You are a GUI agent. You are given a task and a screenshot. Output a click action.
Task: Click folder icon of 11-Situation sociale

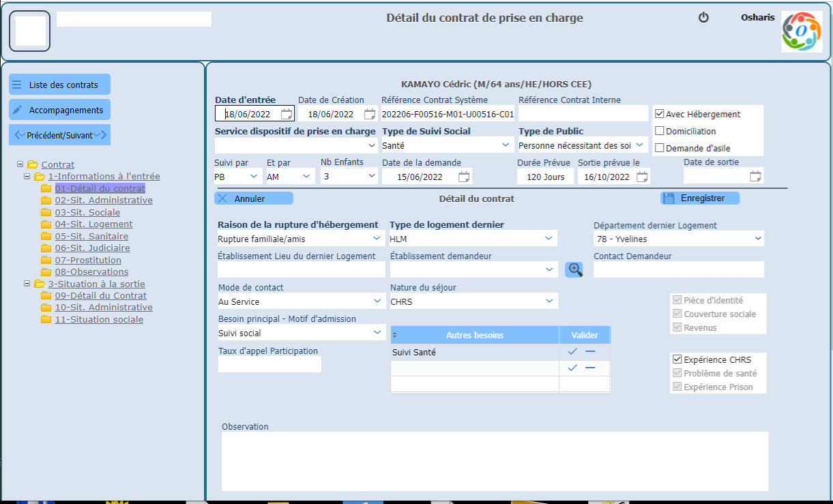tap(46, 319)
